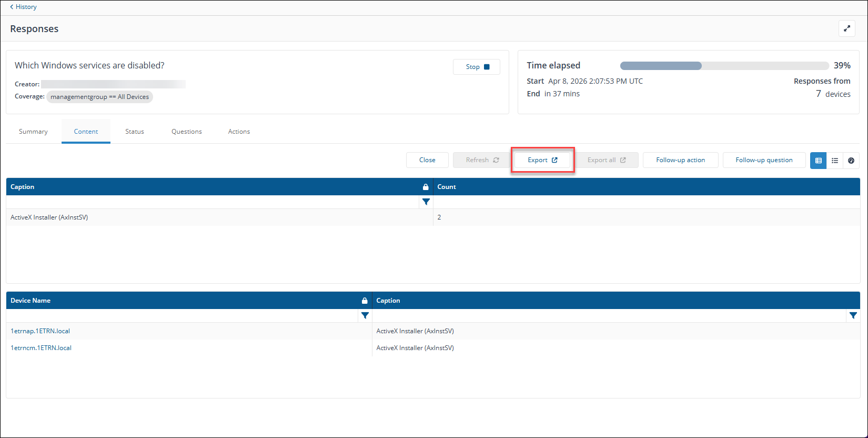Image resolution: width=868 pixels, height=438 pixels.
Task: Open the filter for the upper Caption column
Action: [426, 202]
